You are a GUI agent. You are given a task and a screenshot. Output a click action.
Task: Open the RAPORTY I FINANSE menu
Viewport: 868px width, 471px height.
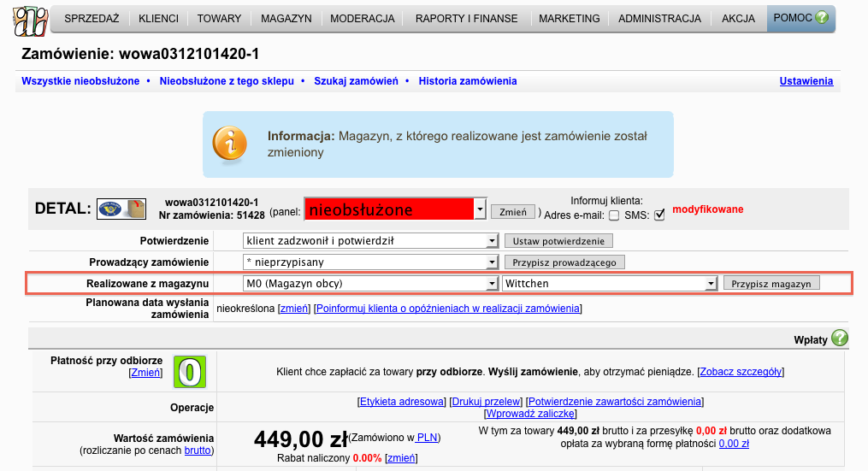point(467,18)
